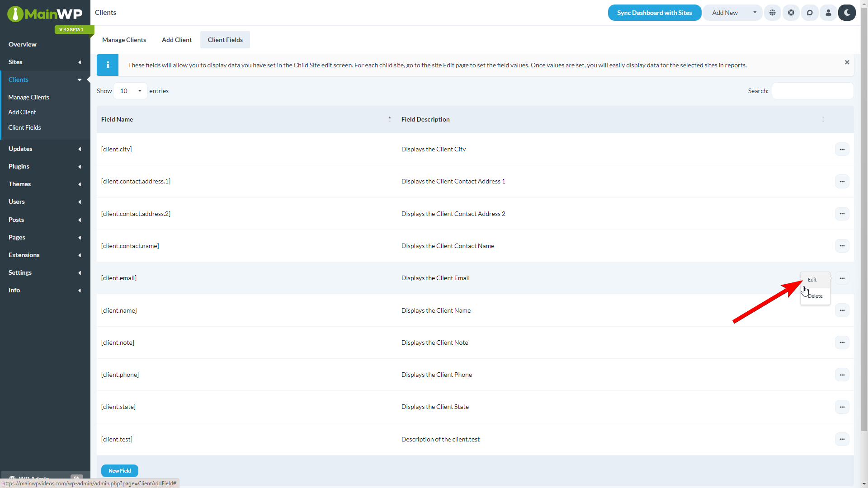
Task: Open the user account icon
Action: pyautogui.click(x=828, y=13)
